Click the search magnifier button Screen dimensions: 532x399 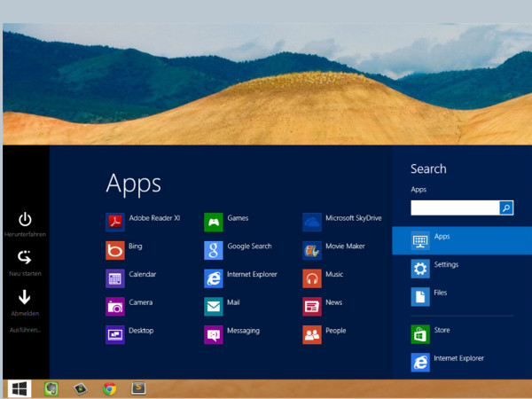point(506,207)
